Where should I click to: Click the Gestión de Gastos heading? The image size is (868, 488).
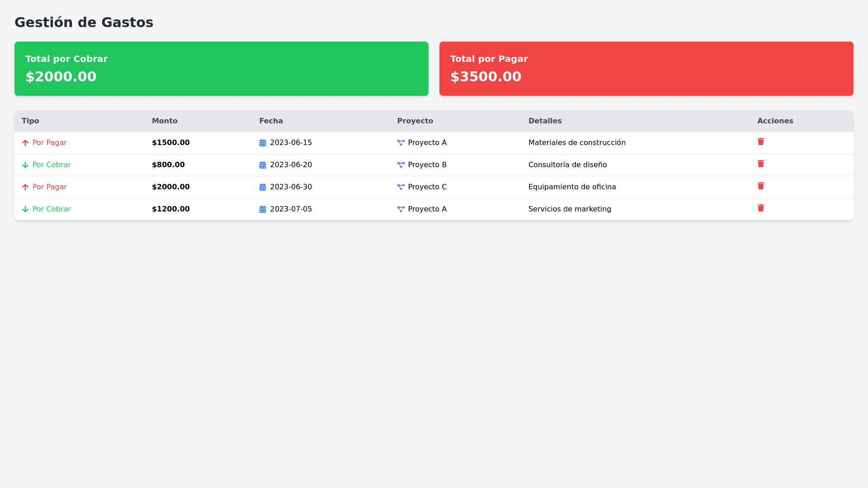(84, 22)
